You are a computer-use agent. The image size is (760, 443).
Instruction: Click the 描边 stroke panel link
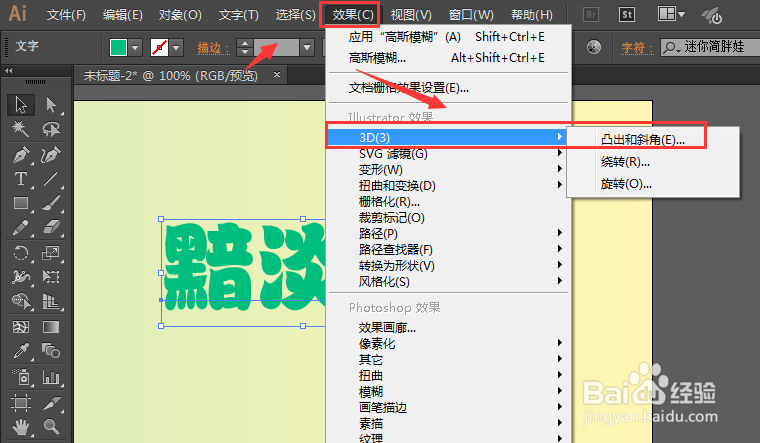coord(213,47)
